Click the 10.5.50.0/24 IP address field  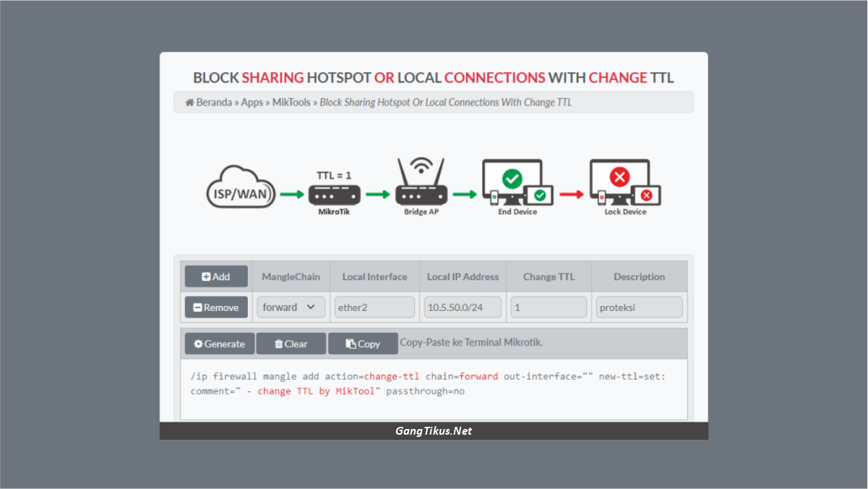(x=462, y=307)
